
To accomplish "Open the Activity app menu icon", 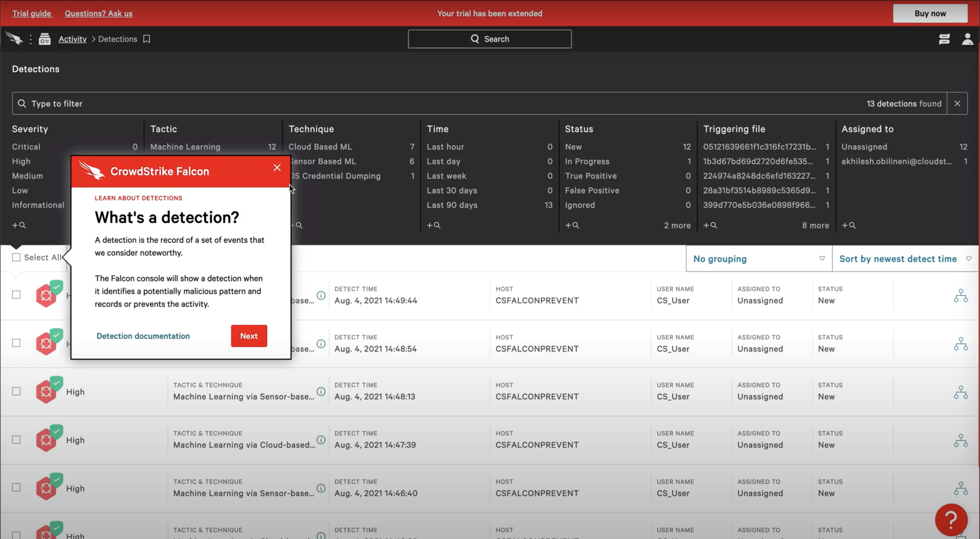I will coord(44,39).
